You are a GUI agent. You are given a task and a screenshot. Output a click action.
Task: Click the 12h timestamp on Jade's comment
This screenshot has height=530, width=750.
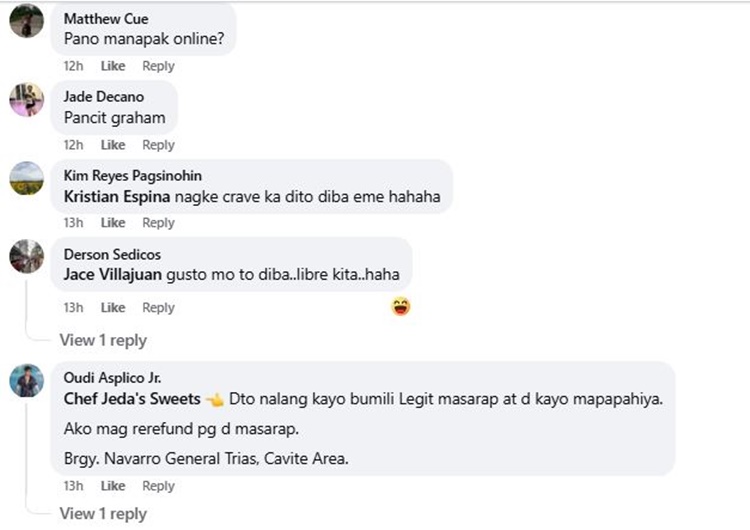coord(73,145)
